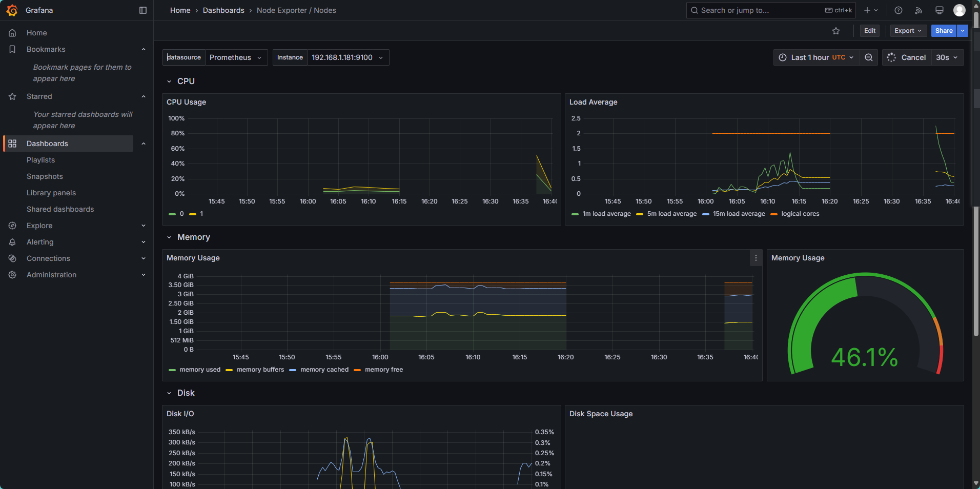Screen dimensions: 980x489
Task: Toggle the sidebar dock icon
Action: click(143, 10)
